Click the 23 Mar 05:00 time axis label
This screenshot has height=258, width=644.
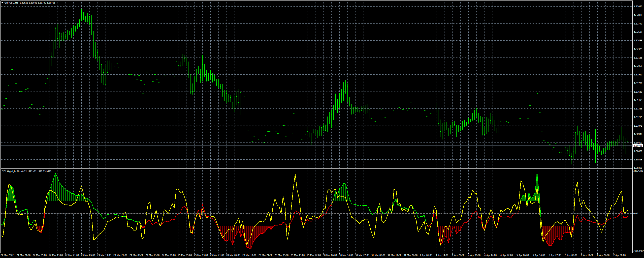(x=88, y=255)
